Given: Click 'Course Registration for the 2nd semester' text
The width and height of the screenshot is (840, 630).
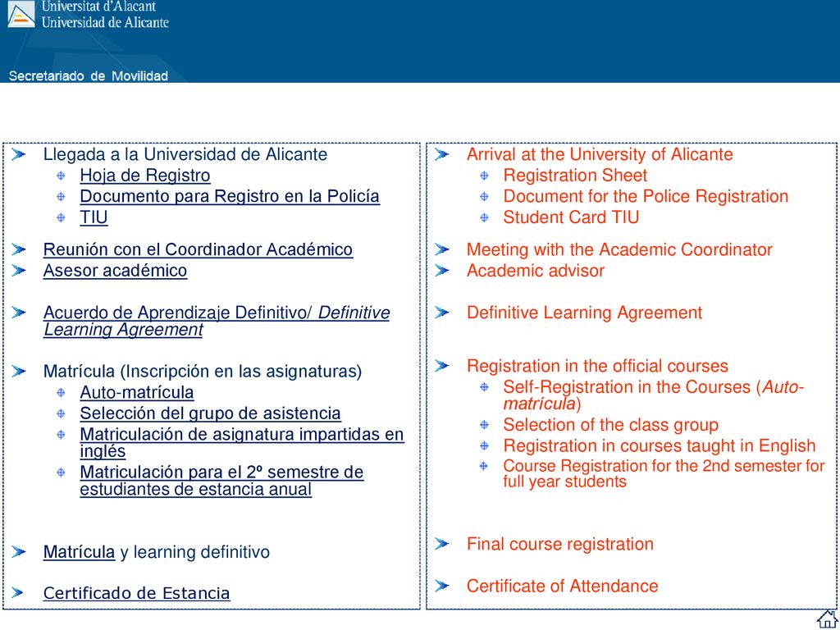Looking at the screenshot, I should (664, 473).
